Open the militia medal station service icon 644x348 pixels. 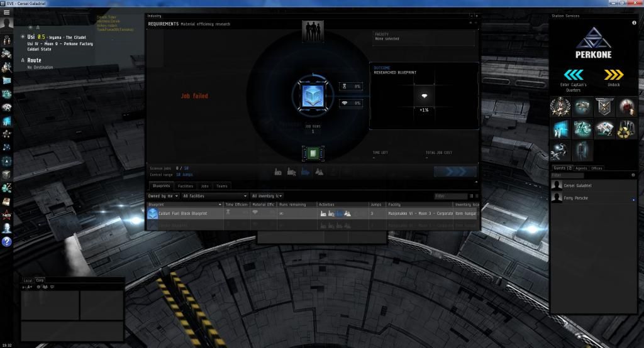[x=604, y=107]
